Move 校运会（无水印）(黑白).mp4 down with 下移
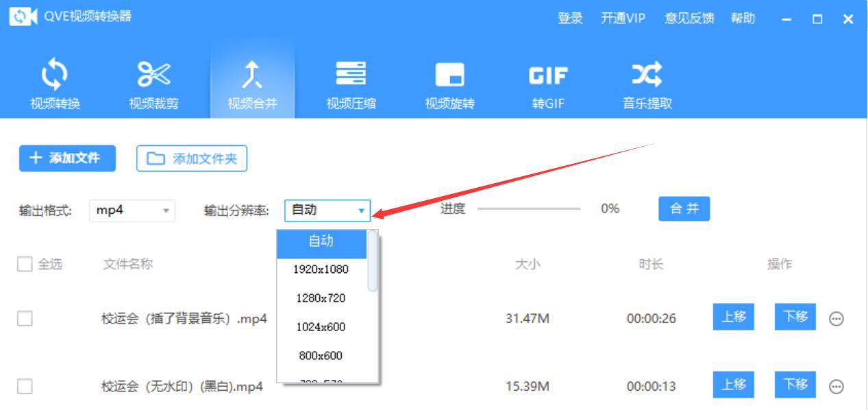868x410 pixels. click(795, 385)
